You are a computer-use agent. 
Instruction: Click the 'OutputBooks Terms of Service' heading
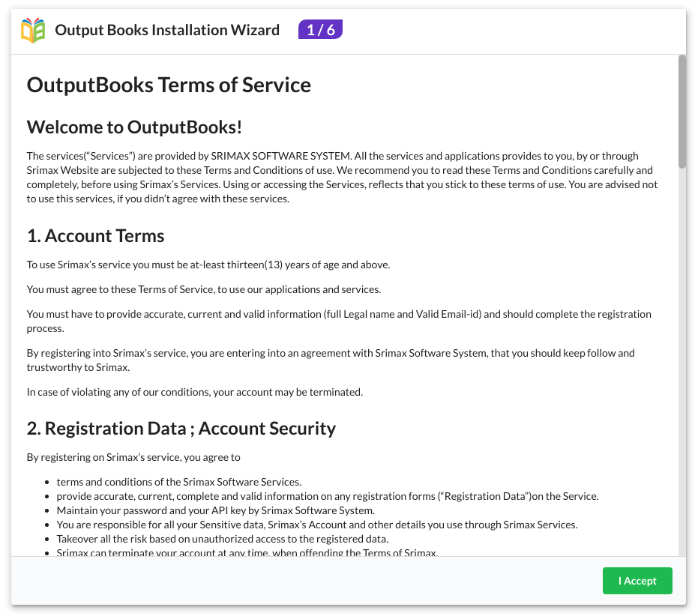tap(169, 85)
